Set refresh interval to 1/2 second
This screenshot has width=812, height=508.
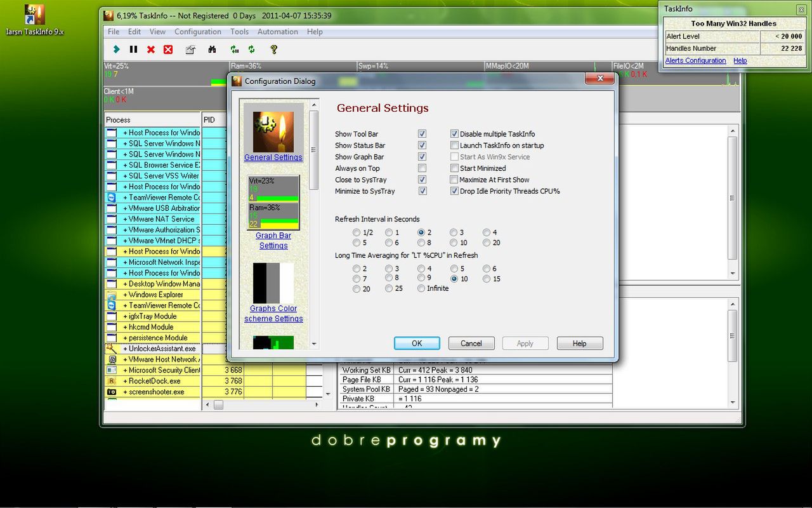tap(357, 233)
